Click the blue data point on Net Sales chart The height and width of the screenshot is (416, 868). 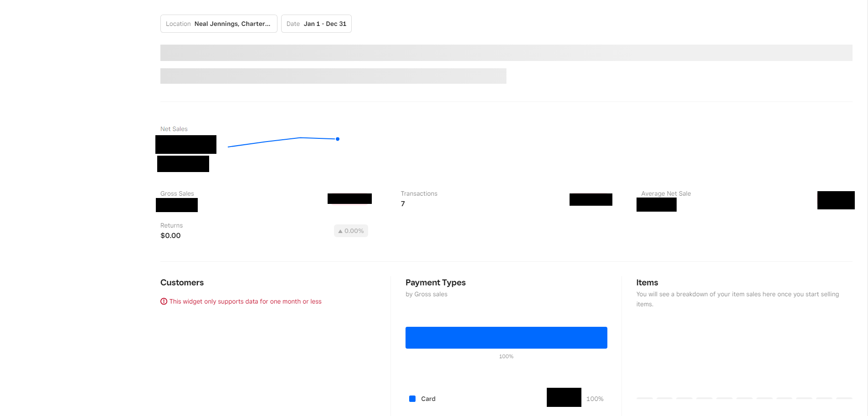(x=338, y=139)
